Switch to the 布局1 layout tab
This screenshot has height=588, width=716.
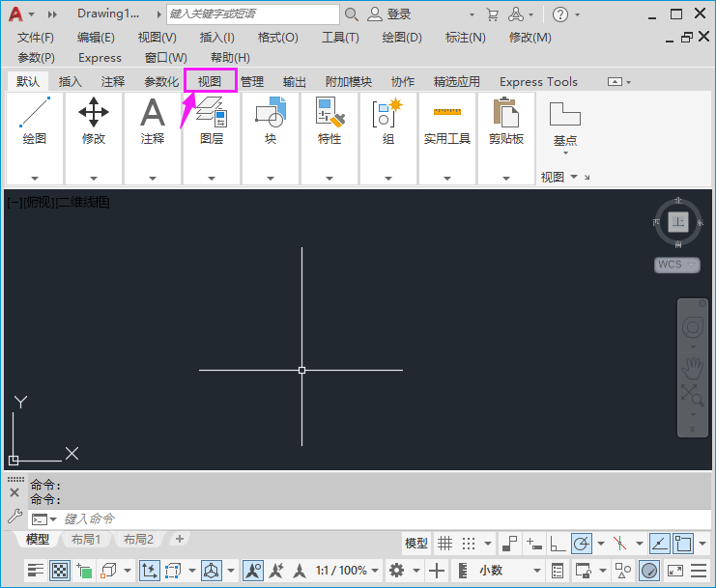pyautogui.click(x=86, y=539)
